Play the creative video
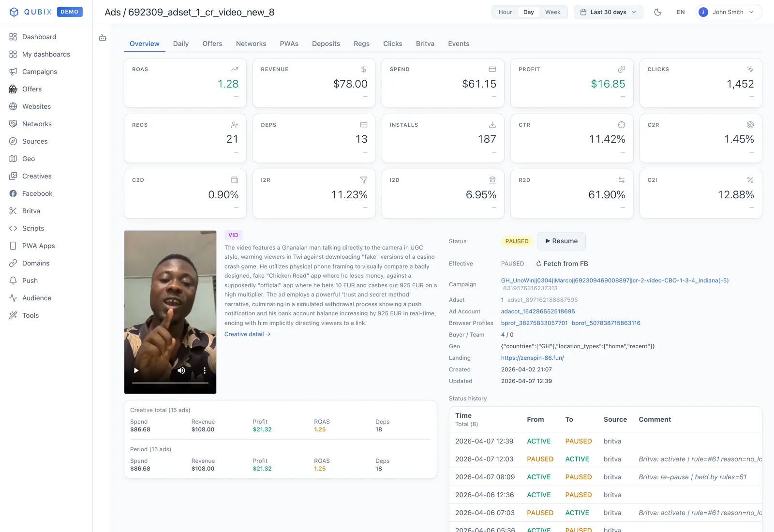The image size is (774, 532). coord(136,370)
